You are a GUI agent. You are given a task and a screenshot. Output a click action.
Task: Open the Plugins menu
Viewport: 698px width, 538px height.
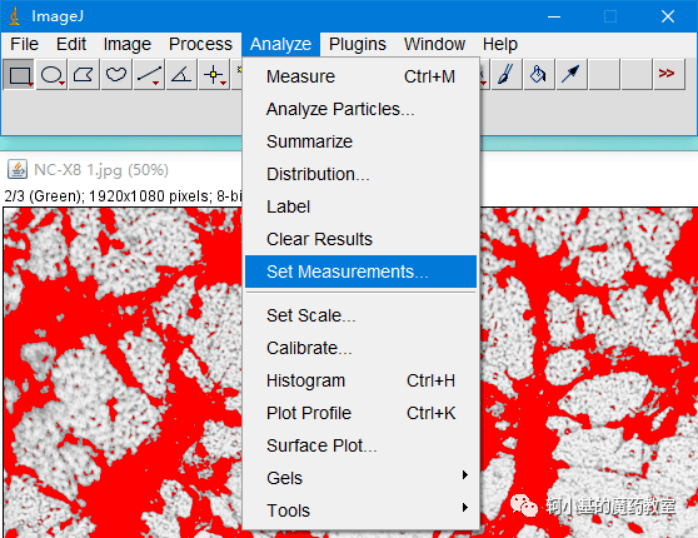(x=357, y=44)
